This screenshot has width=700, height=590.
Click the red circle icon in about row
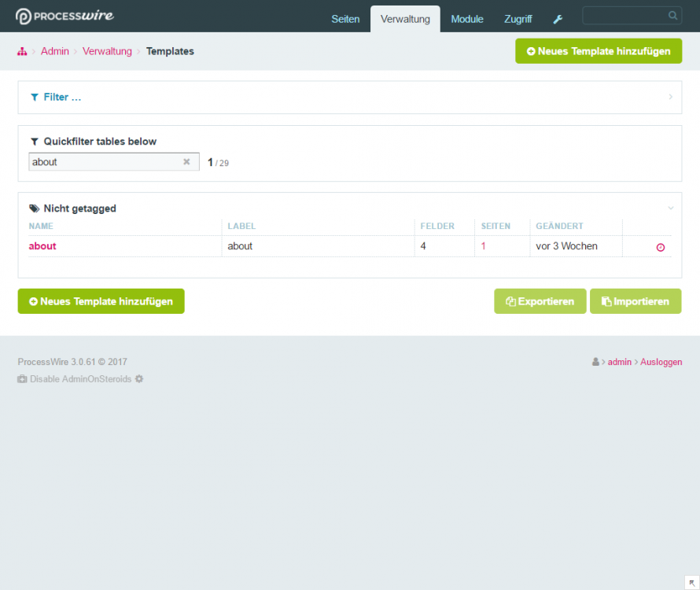[660, 247]
